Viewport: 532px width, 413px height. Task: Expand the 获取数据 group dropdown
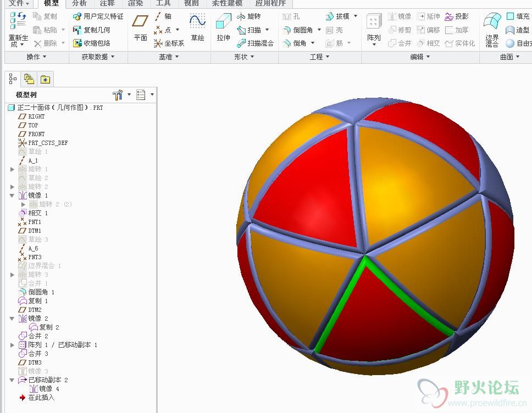click(98, 57)
